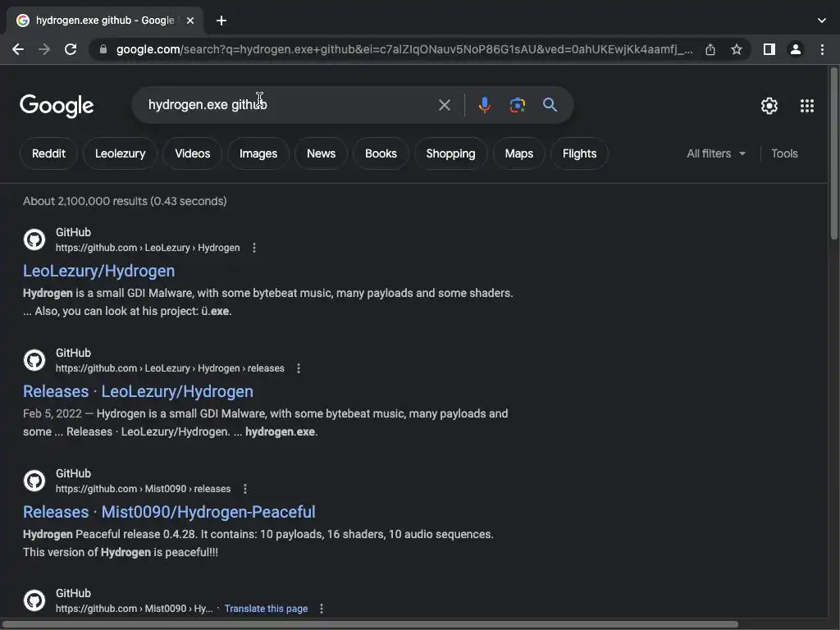
Task: Click the vertical page scrollbar
Action: click(x=833, y=153)
